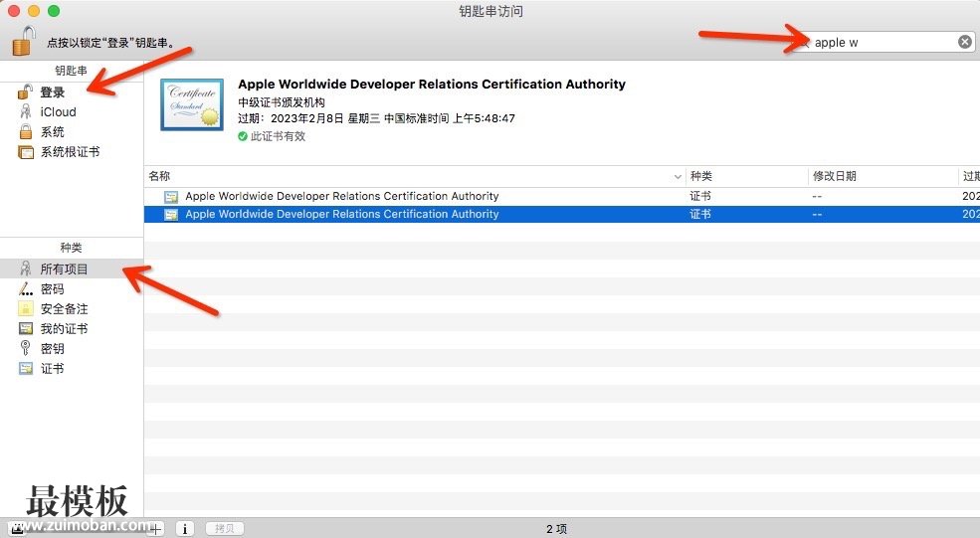Close the window with the red button
Viewport: 980px width, 538px height.
pos(14,11)
